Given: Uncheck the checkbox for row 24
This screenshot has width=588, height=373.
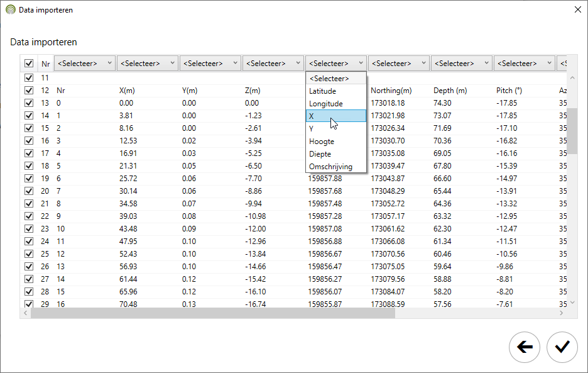Looking at the screenshot, I should coord(29,241).
